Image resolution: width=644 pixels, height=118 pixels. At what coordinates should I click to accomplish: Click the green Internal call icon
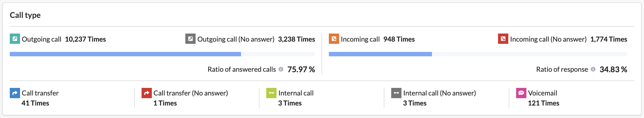pyautogui.click(x=271, y=93)
